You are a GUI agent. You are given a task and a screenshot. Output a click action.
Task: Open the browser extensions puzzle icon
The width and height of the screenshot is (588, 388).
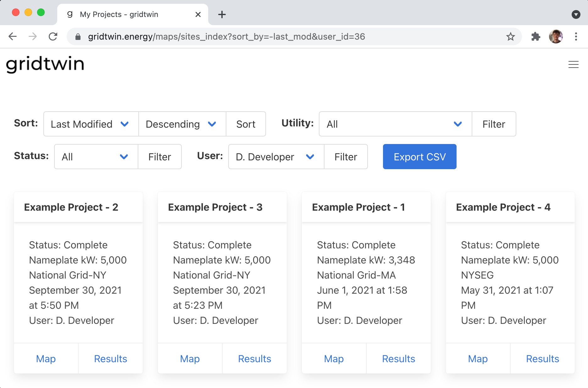(x=536, y=36)
